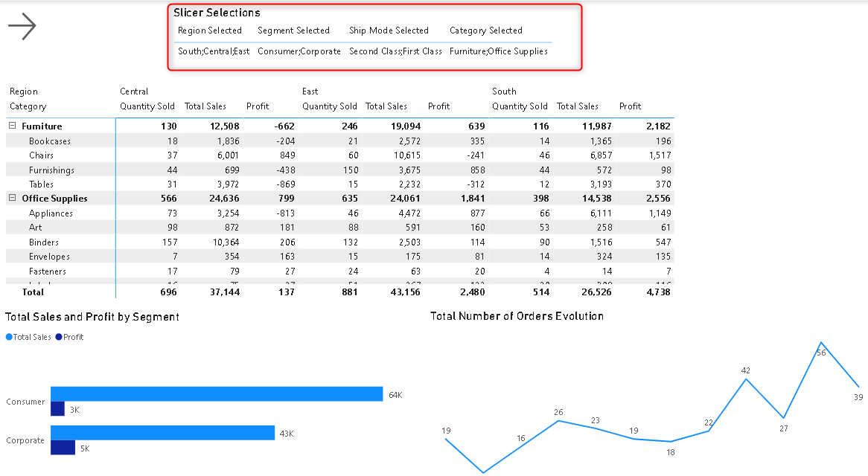Select the Binders row in the matrix

[43, 242]
